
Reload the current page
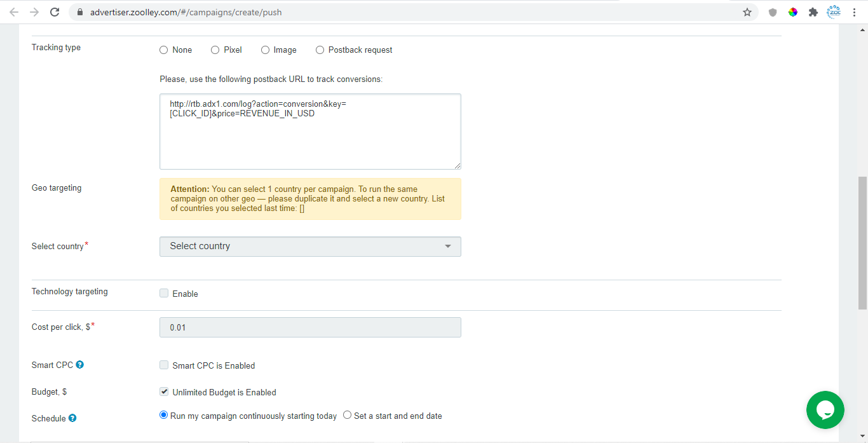tap(55, 11)
